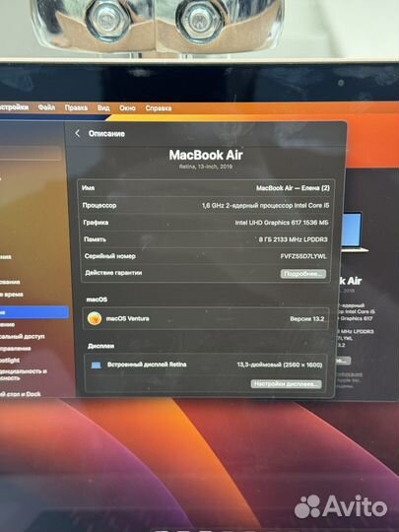399x532 pixels.
Task: Open Настройки дисплеев button
Action: 286,384
